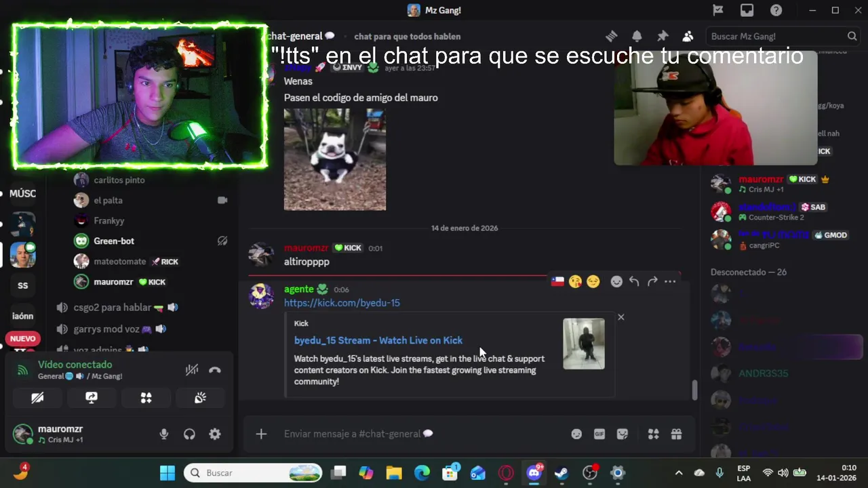The height and width of the screenshot is (488, 868).
Task: Open the SS server
Action: tap(22, 285)
